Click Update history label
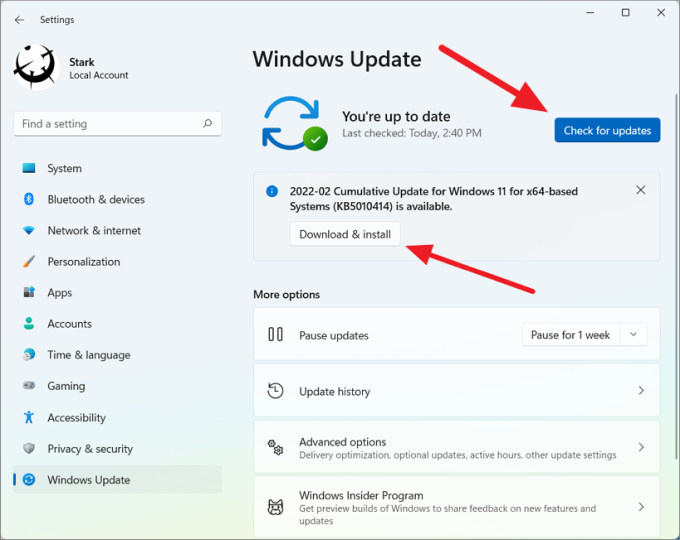The height and width of the screenshot is (540, 680). coord(334,392)
